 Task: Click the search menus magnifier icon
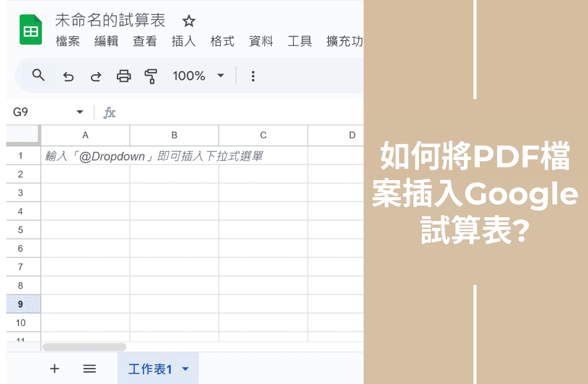(x=38, y=75)
